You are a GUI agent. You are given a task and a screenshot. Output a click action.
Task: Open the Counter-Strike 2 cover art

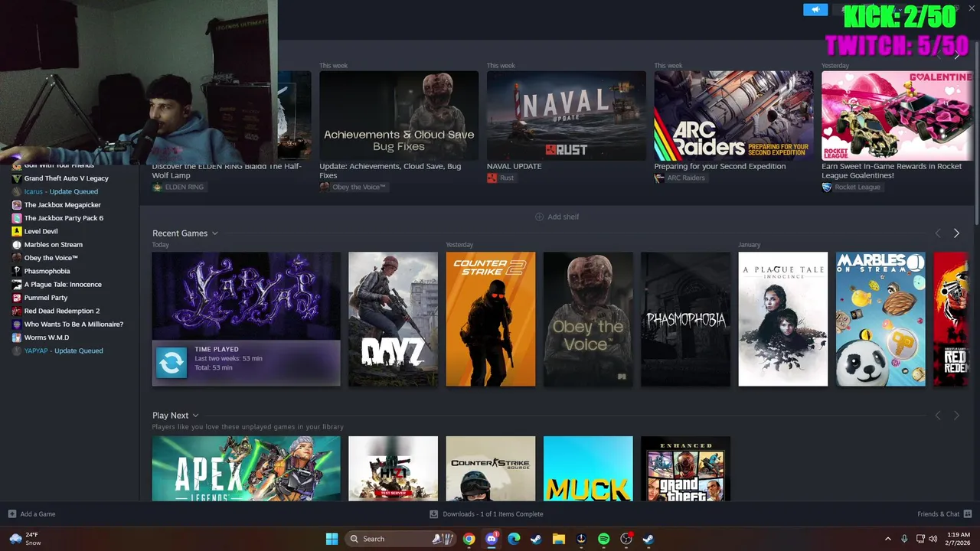click(491, 319)
